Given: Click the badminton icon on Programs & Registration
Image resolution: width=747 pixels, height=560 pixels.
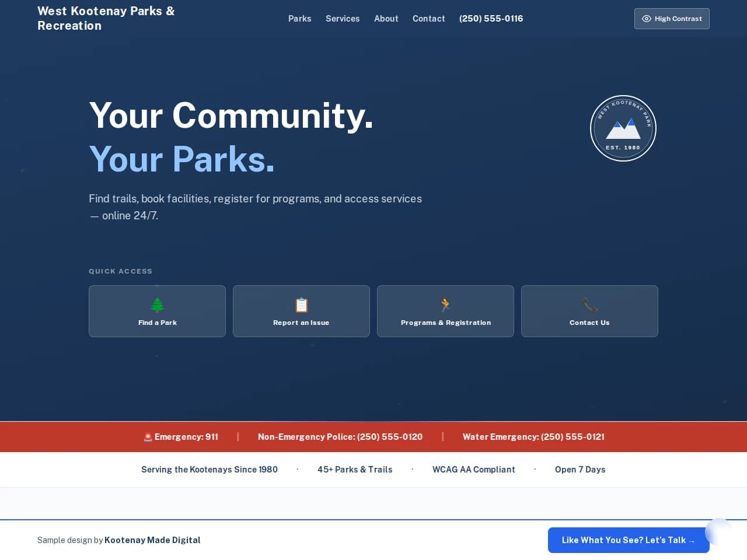Looking at the screenshot, I should (445, 304).
